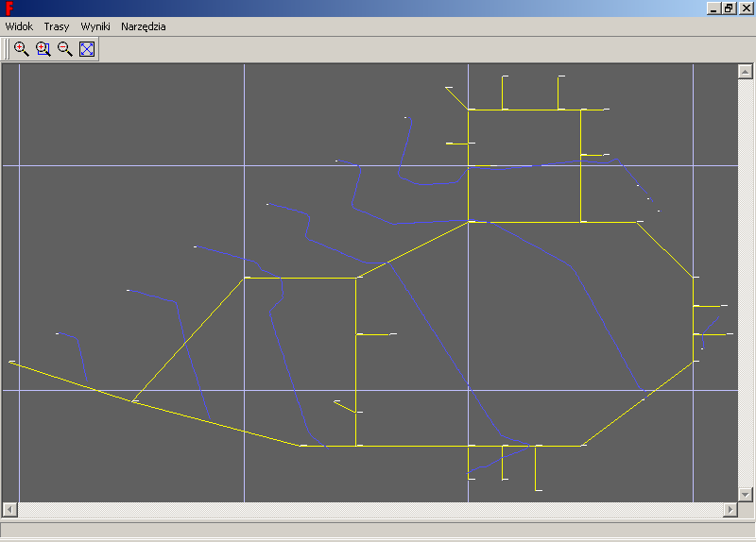Select the zoom-to-window magnifier tool
Image resolution: width=756 pixels, height=542 pixels.
click(43, 49)
